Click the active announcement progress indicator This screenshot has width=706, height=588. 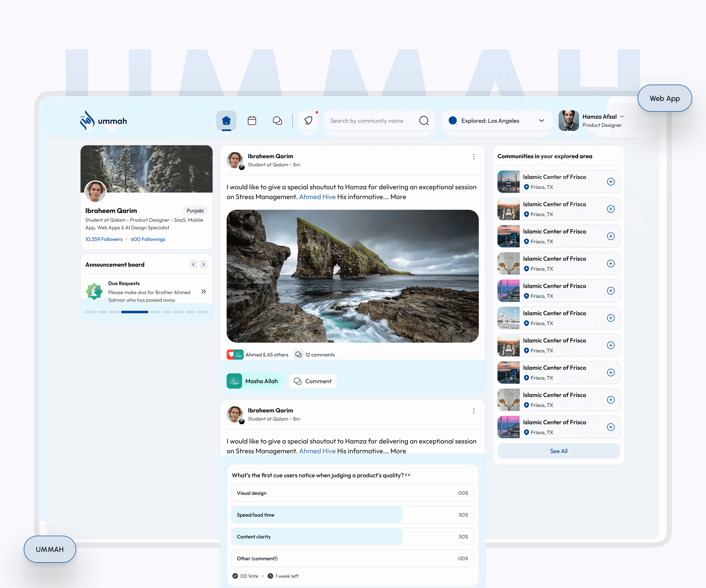pos(134,312)
